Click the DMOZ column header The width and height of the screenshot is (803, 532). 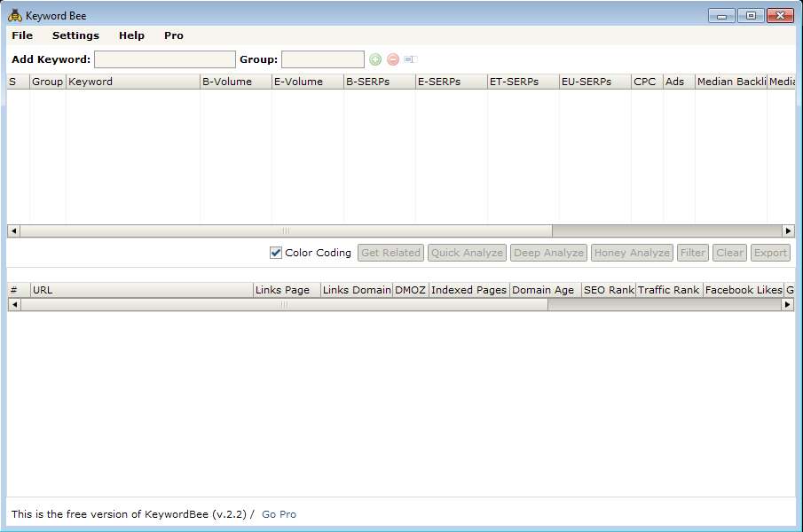point(411,290)
